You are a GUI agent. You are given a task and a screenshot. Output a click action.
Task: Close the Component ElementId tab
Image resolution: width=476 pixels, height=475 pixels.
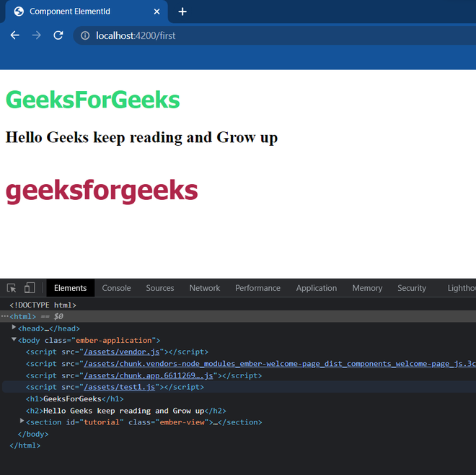click(157, 12)
